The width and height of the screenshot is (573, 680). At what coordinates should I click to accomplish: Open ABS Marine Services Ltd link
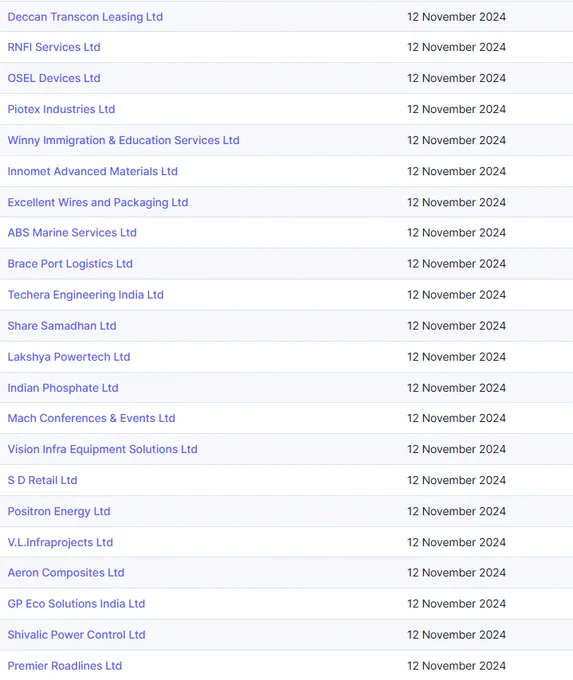(x=72, y=233)
